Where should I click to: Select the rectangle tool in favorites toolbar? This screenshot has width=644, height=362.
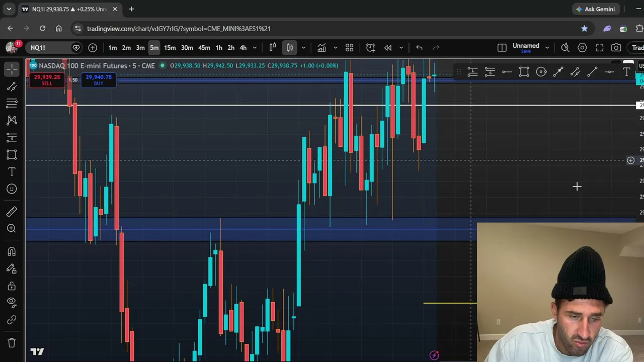524,72
